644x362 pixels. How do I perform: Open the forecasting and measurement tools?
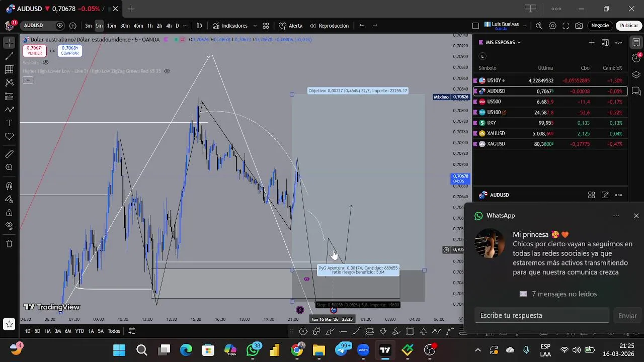point(9,96)
